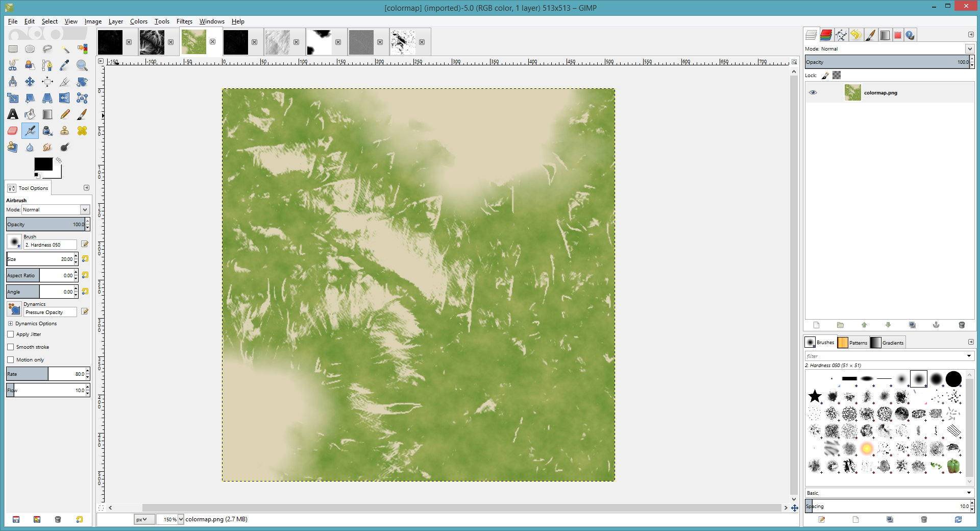Expand the Dynamics Options section

coord(10,324)
